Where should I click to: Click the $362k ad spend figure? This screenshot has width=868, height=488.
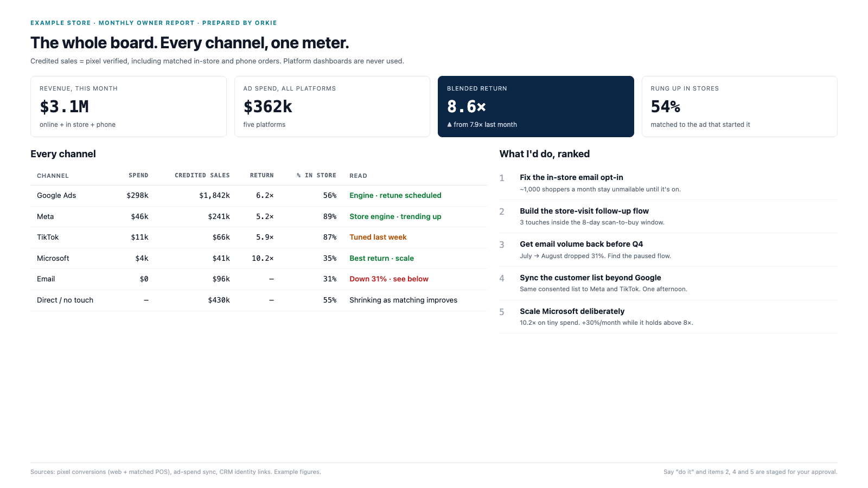point(267,107)
